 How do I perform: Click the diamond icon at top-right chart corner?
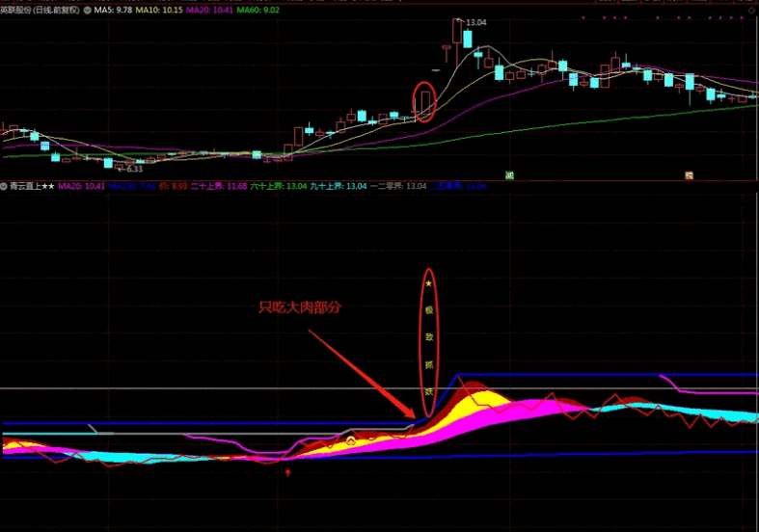[751, 11]
